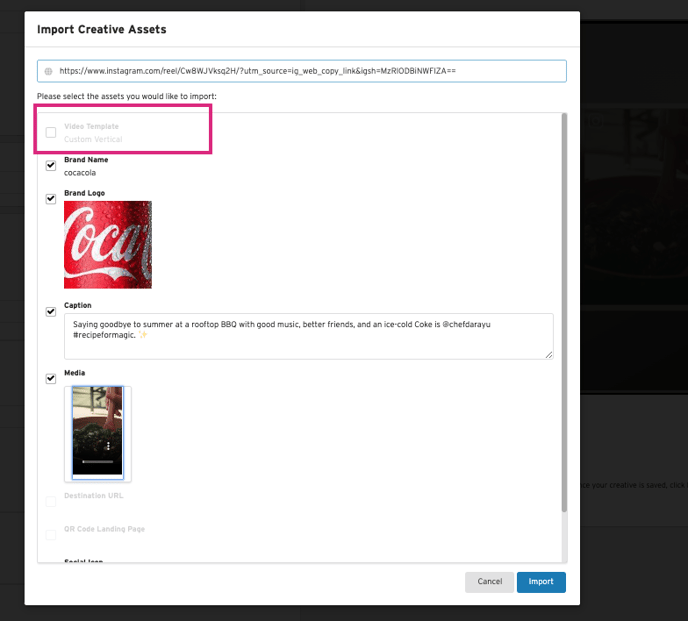Uncheck the Caption checkbox
Image resolution: width=688 pixels, height=621 pixels.
click(x=51, y=311)
